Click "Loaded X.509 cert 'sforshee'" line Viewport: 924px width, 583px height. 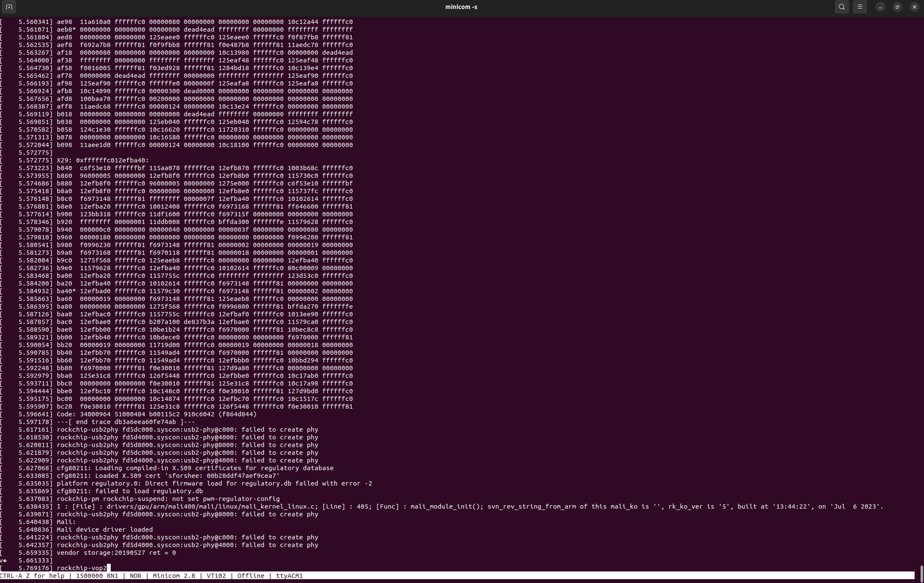(x=168, y=476)
